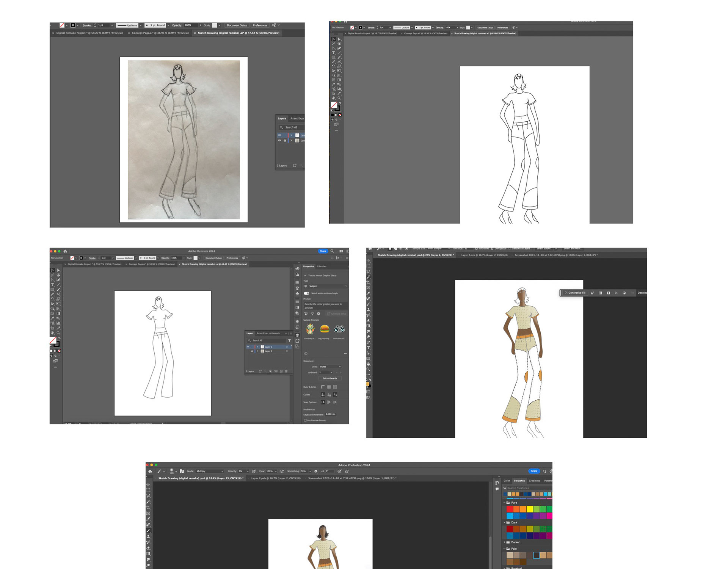Click the brush settings gear beside Smoothing
This screenshot has width=728, height=569.
[316, 471]
